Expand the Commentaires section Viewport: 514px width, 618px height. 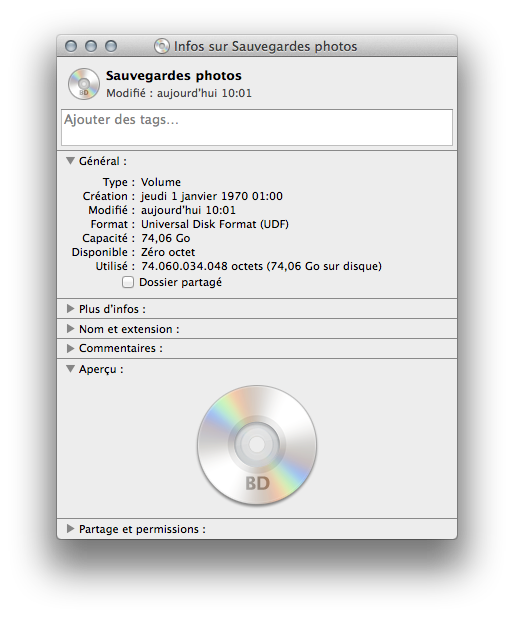pos(71,348)
